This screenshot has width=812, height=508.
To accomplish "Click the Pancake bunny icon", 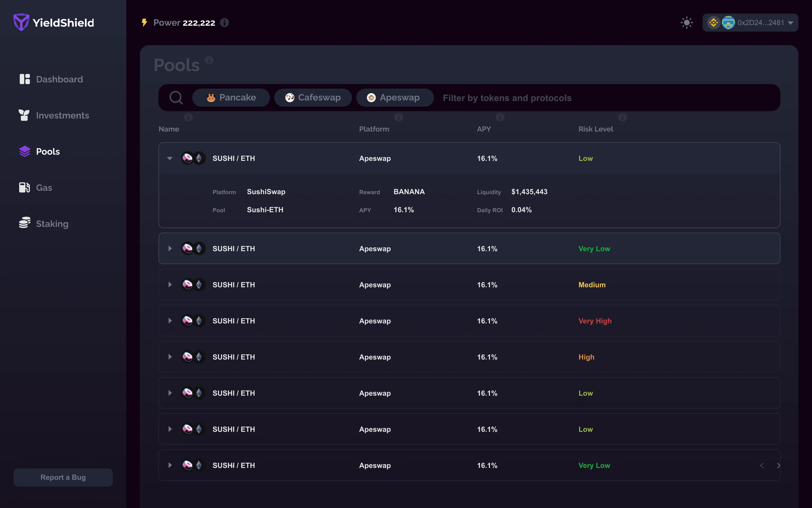I will pyautogui.click(x=211, y=98).
